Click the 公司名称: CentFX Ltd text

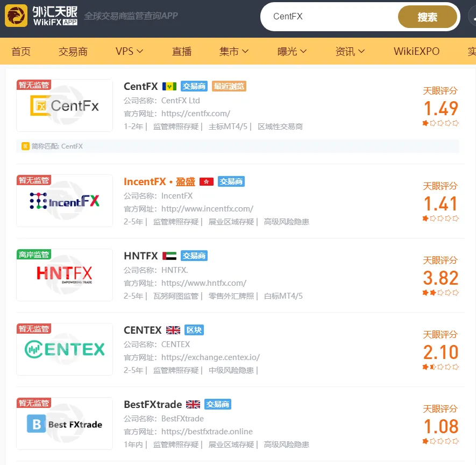tap(162, 101)
